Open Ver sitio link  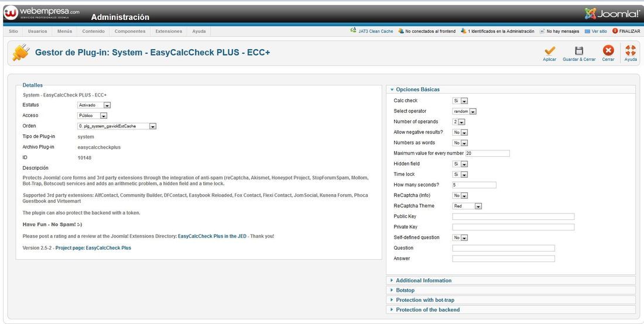(x=595, y=31)
